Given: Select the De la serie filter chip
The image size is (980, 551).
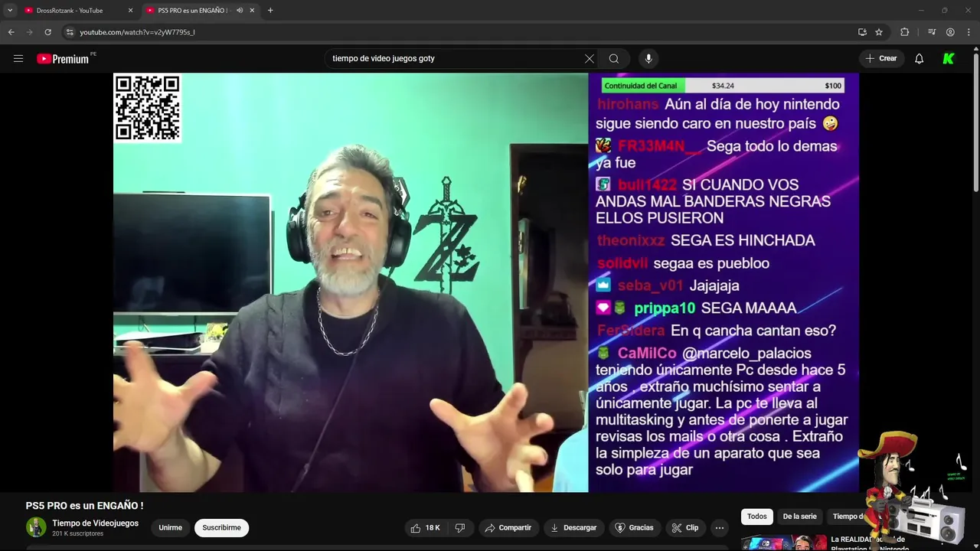Looking at the screenshot, I should tap(799, 517).
